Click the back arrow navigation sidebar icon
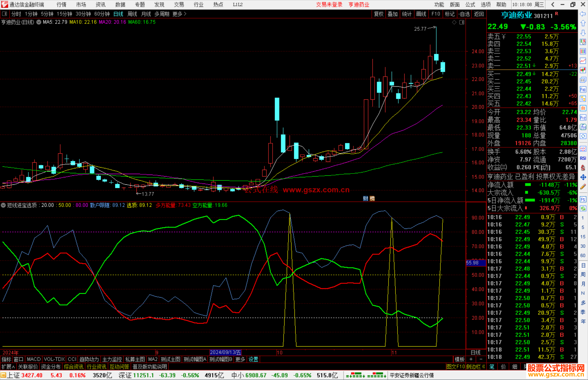The image size is (588, 380). (x=583, y=14)
